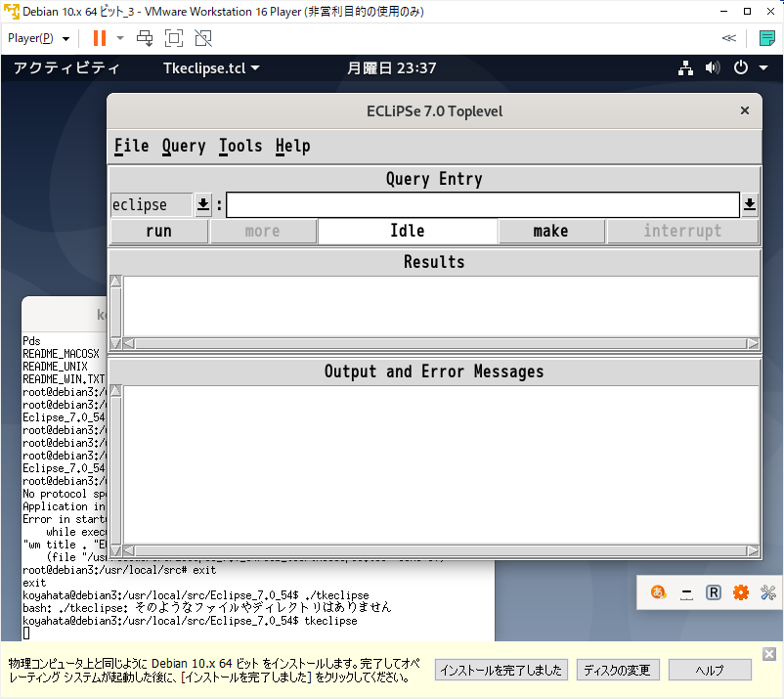The height and width of the screenshot is (699, 784).
Task: Click the make button
Action: tap(551, 231)
